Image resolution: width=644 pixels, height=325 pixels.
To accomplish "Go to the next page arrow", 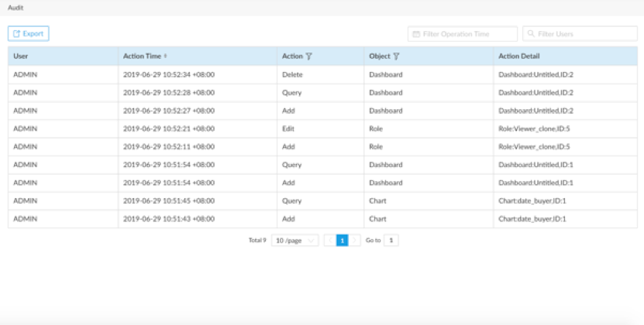I will pyautogui.click(x=355, y=241).
